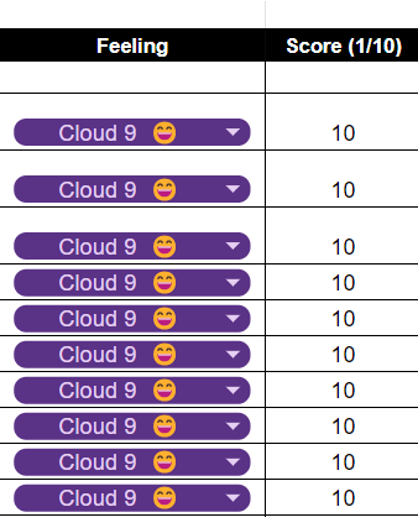
Task: Select the score 10 cell in second data row
Action: [x=342, y=179]
